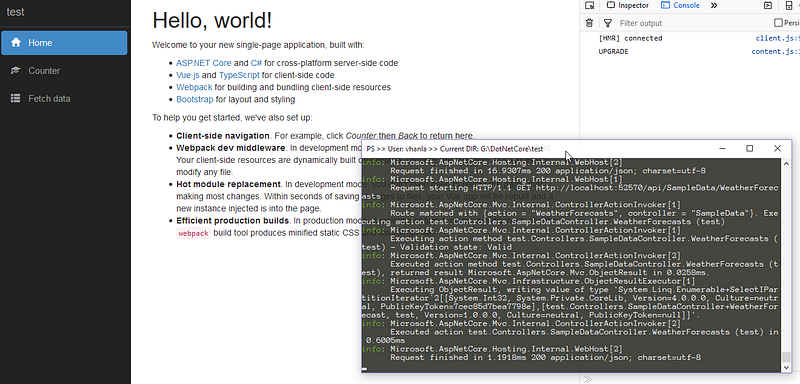The width and height of the screenshot is (800, 384).
Task: Open the client.js source link
Action: click(777, 38)
